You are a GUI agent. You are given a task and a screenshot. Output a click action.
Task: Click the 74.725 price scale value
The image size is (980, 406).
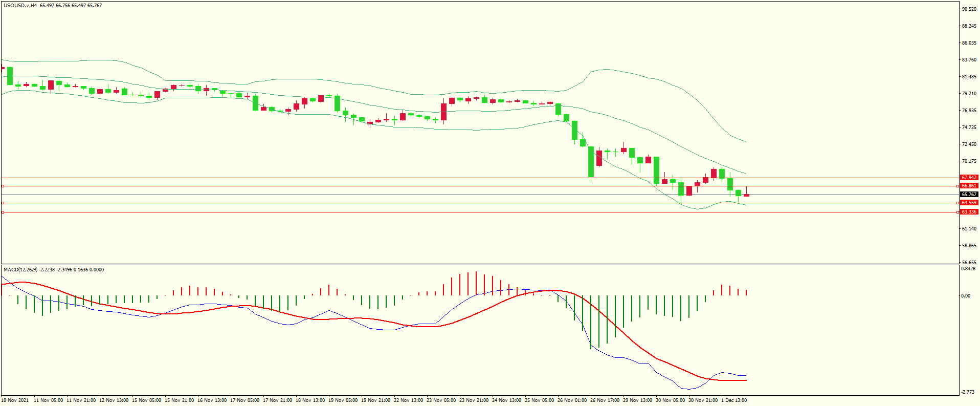(969, 127)
